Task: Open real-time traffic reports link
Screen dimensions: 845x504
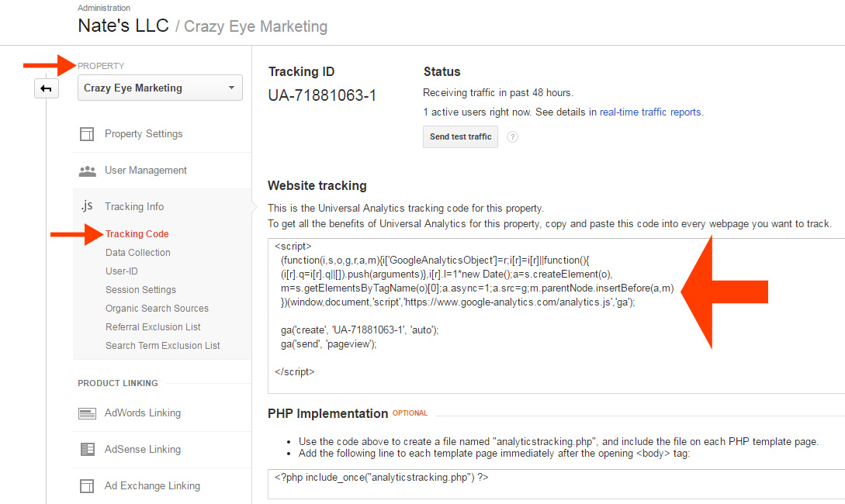Action: coord(650,112)
